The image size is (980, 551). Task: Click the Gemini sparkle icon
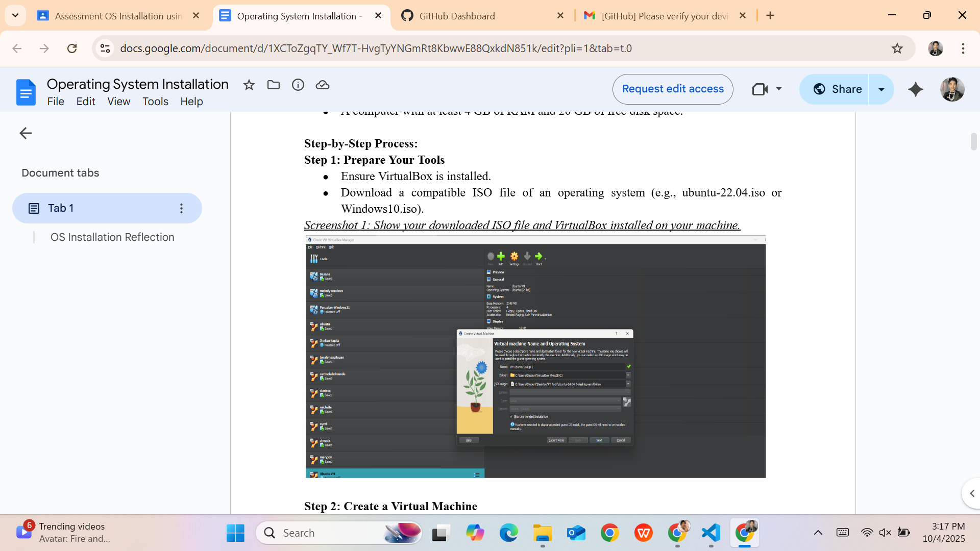click(916, 89)
